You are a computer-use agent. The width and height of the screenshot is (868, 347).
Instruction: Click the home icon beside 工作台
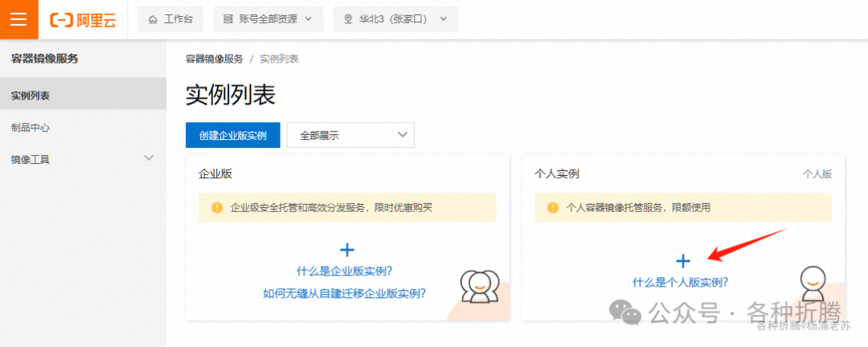click(x=153, y=19)
